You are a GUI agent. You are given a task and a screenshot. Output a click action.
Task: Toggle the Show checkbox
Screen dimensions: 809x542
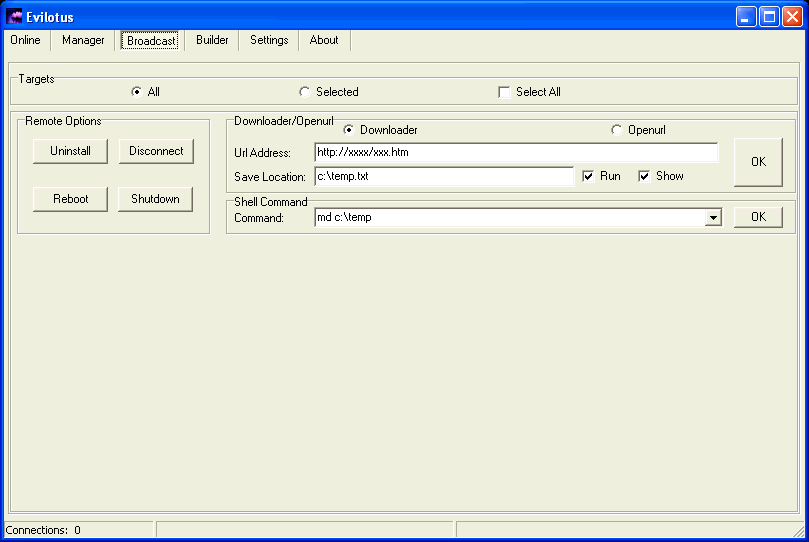click(645, 176)
